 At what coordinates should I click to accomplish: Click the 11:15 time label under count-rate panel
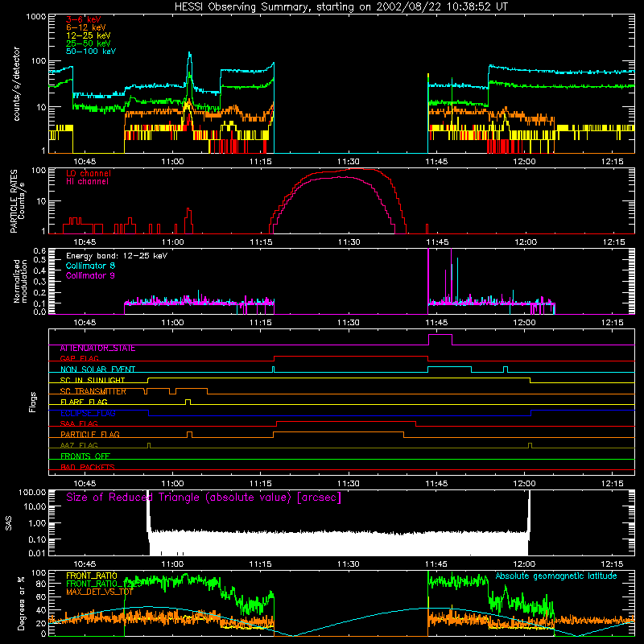click(260, 162)
